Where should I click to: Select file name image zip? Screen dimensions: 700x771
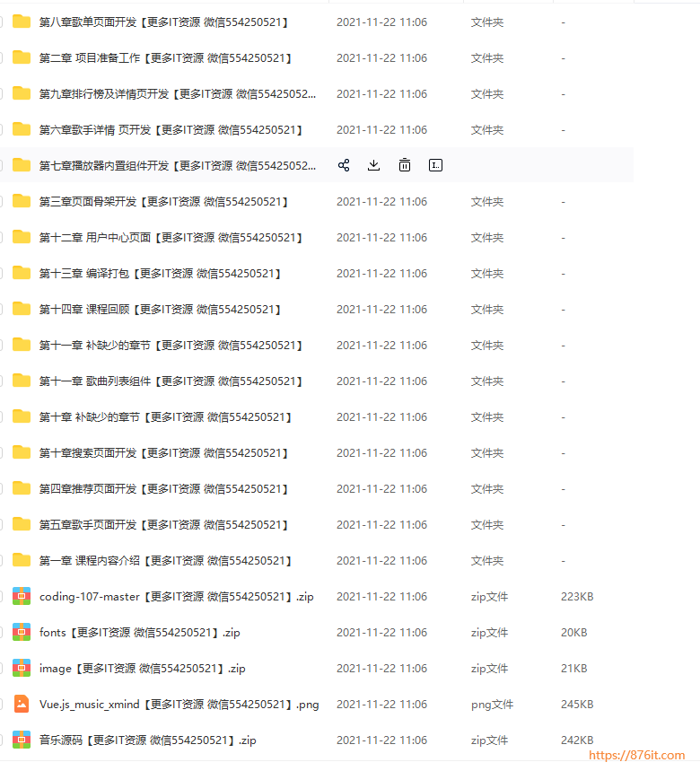143,669
